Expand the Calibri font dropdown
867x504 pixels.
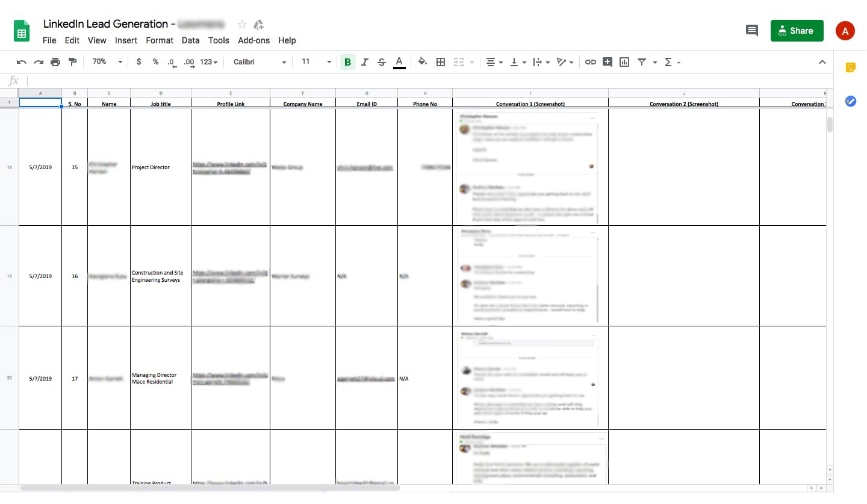click(x=259, y=62)
